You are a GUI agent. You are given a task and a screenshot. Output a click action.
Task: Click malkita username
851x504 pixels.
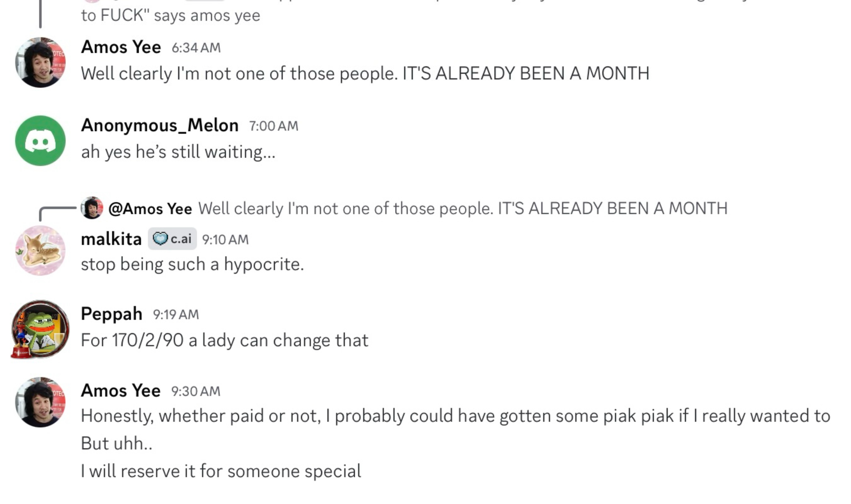click(x=111, y=239)
